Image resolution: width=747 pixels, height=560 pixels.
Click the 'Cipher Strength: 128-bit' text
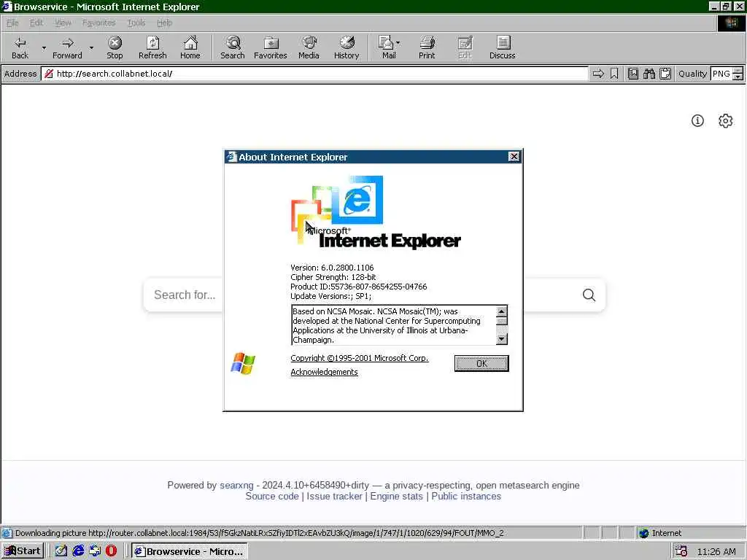click(333, 277)
